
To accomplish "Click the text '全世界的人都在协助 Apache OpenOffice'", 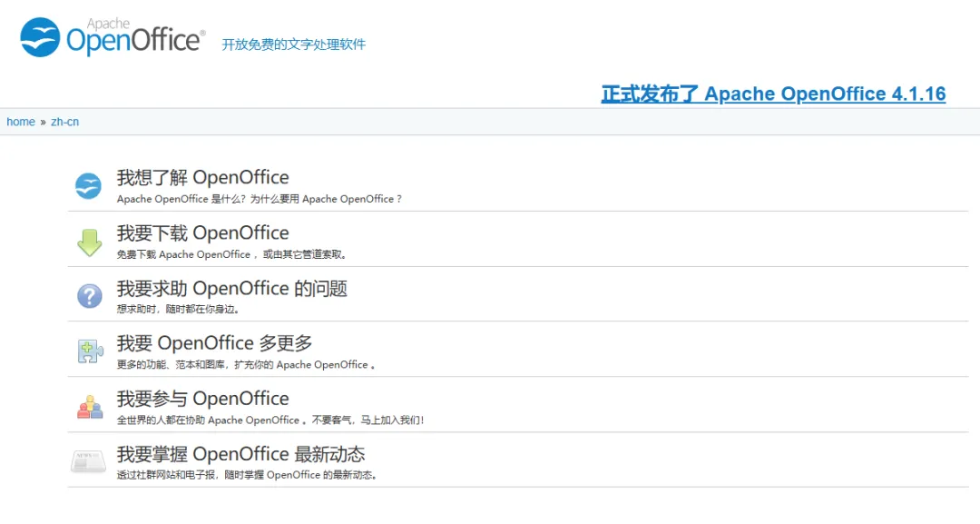I will click(208, 420).
